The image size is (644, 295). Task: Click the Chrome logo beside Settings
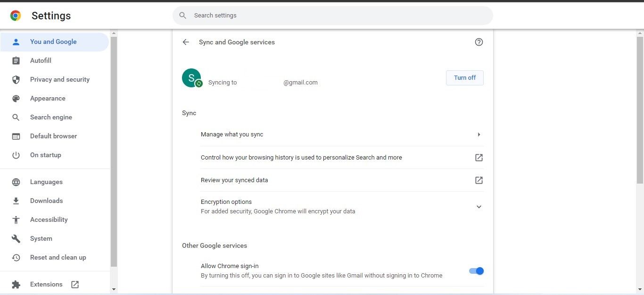16,16
